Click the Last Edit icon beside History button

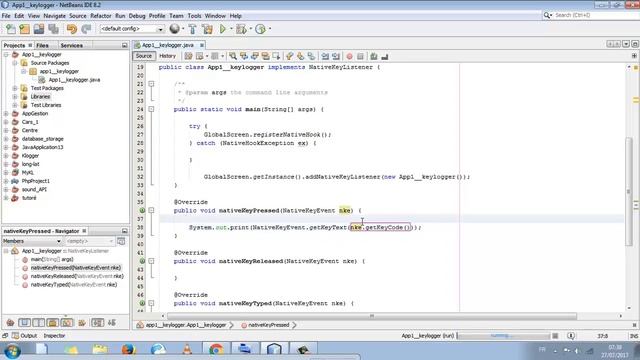[x=188, y=56]
